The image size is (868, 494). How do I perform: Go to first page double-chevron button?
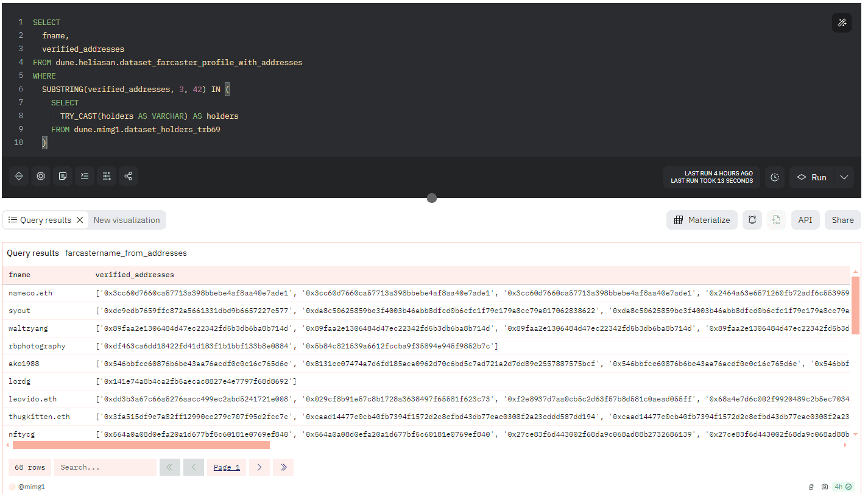coord(169,467)
